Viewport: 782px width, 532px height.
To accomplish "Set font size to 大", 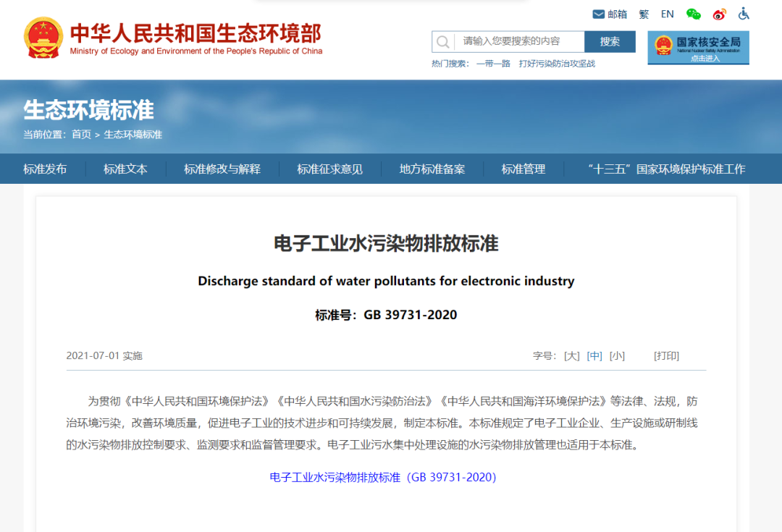I will pyautogui.click(x=572, y=355).
